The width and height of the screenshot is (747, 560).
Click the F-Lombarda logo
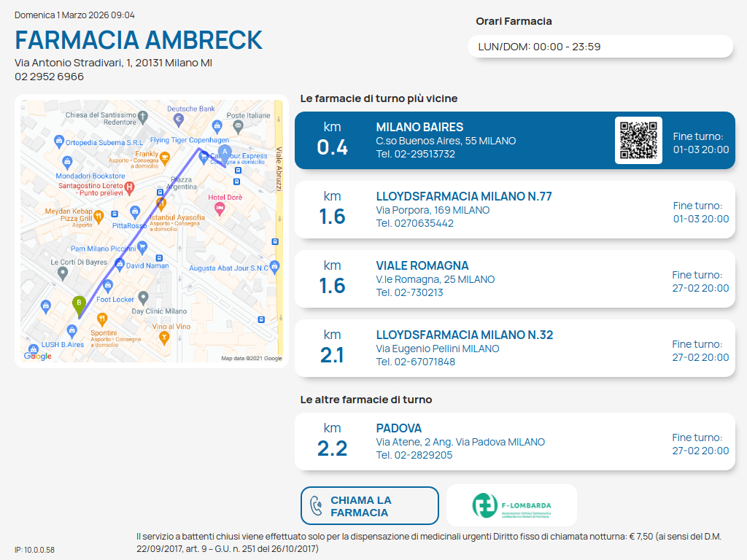point(511,505)
